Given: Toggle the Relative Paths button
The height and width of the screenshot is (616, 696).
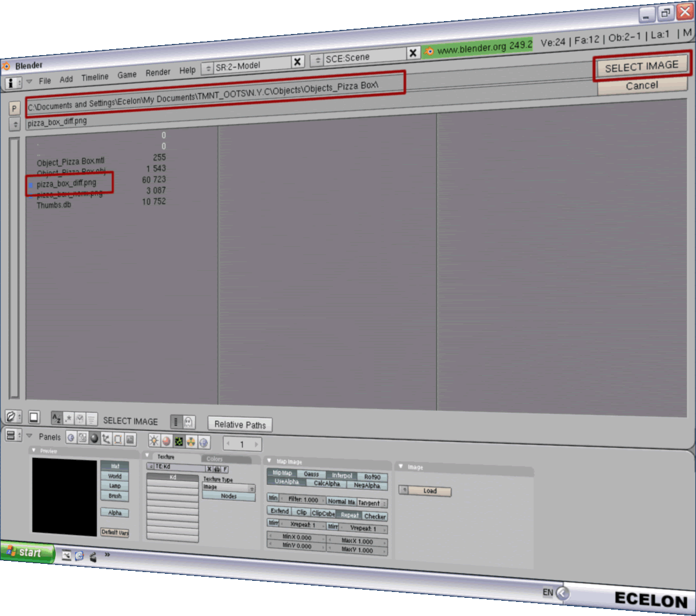Looking at the screenshot, I should 240,425.
